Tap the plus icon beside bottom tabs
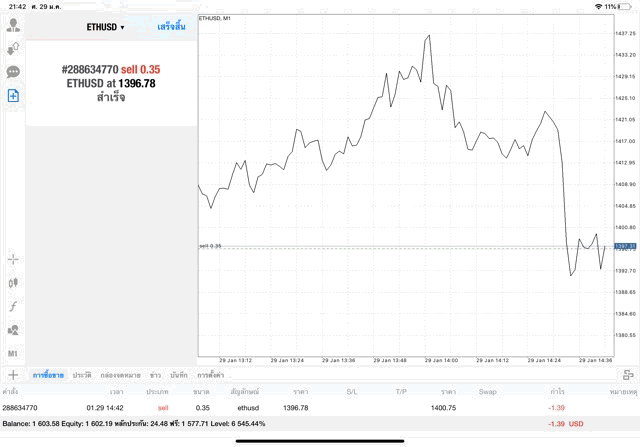 (13, 374)
